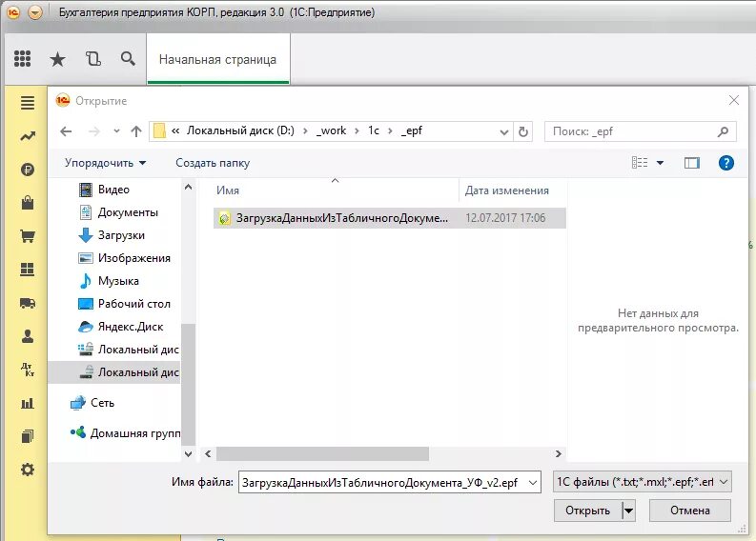Open the truck section icon in sidebar

pos(28,303)
